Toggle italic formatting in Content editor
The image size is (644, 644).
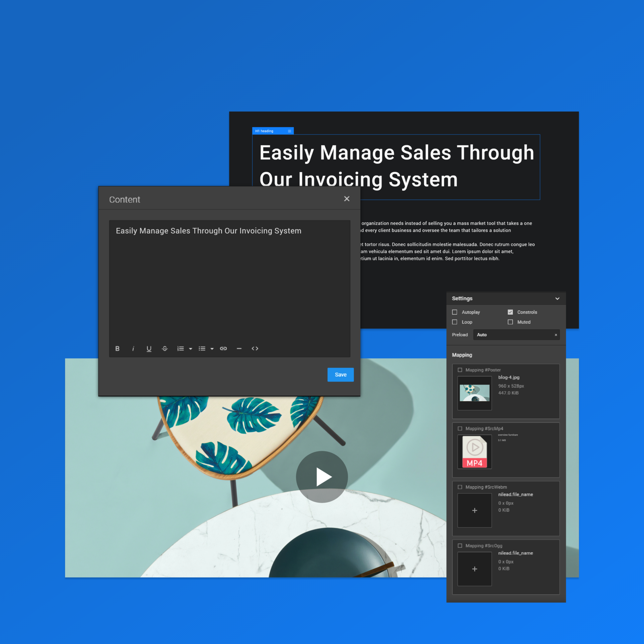coord(133,349)
